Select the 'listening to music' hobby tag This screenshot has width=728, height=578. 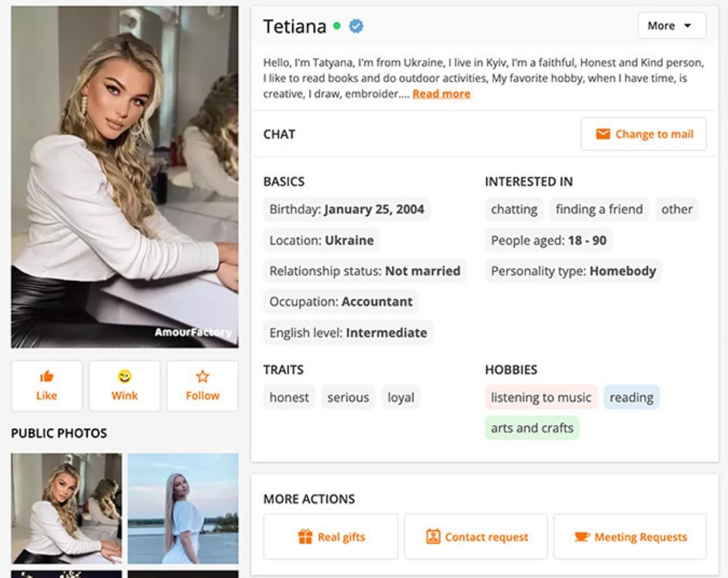(541, 397)
